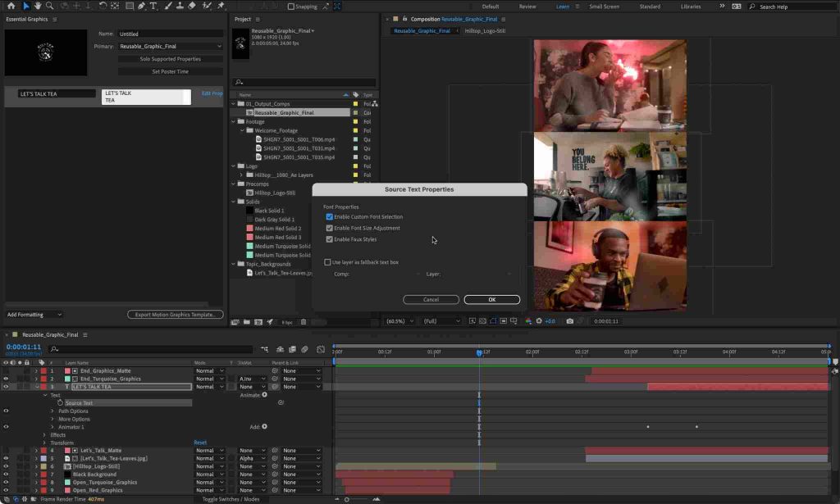Click the composition mini-flowchart icon in timeline

point(265,349)
